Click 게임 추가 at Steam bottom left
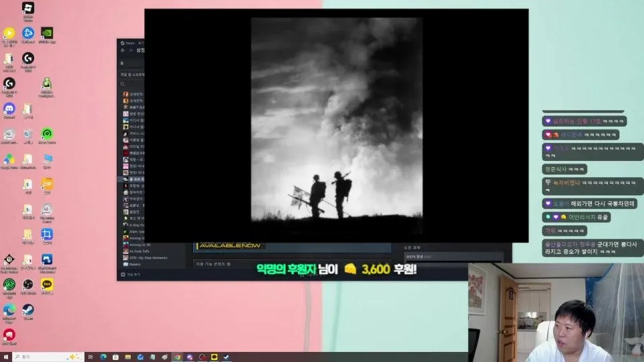The image size is (644, 362). 131,274
